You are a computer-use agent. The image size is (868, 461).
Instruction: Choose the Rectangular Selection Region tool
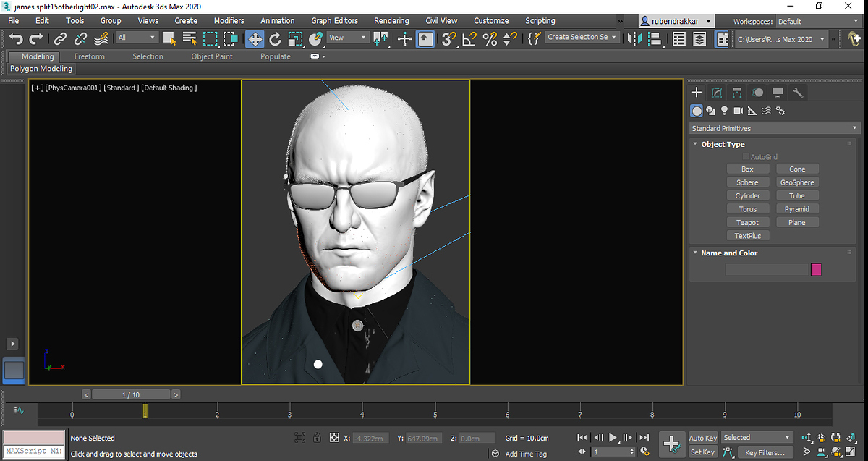(x=210, y=38)
